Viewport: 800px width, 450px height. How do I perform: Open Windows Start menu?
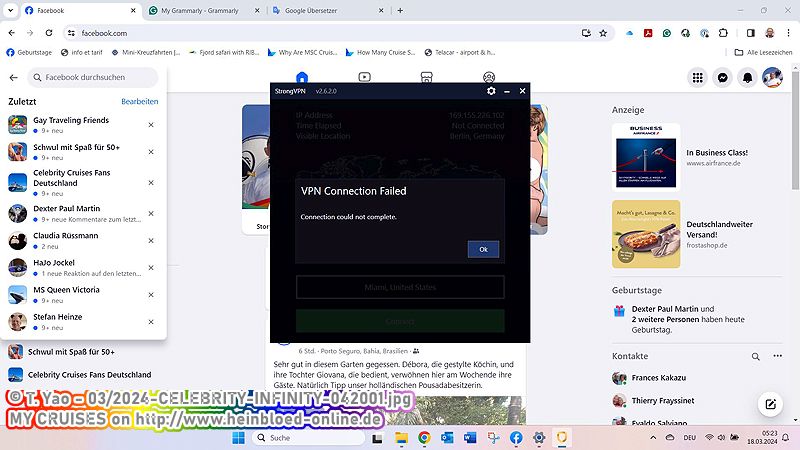coord(238,438)
